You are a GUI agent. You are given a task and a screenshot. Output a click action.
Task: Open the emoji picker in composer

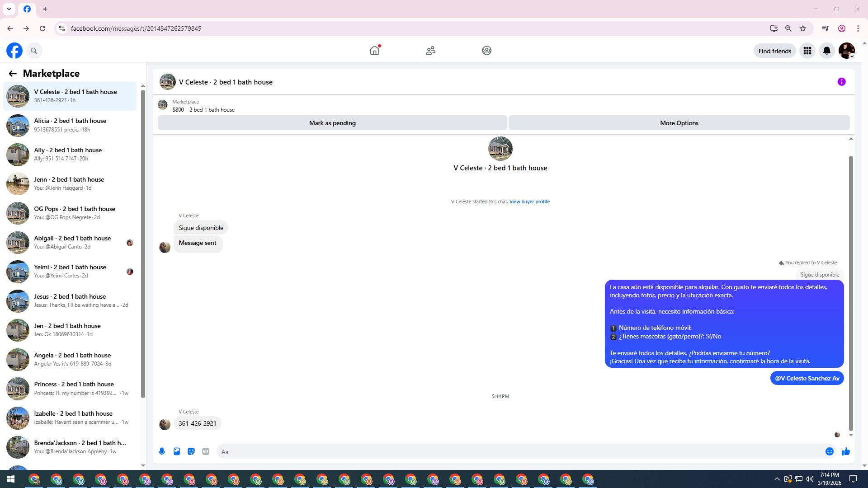point(829,451)
